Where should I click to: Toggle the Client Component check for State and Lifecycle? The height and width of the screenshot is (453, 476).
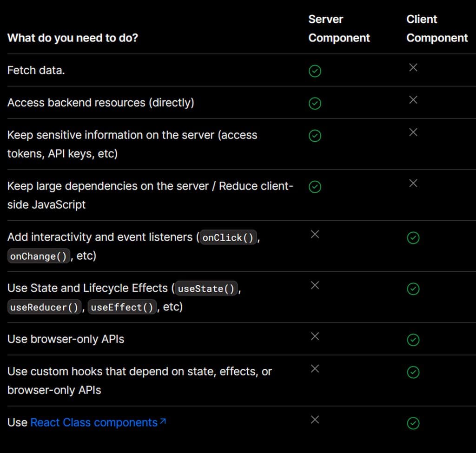[413, 289]
